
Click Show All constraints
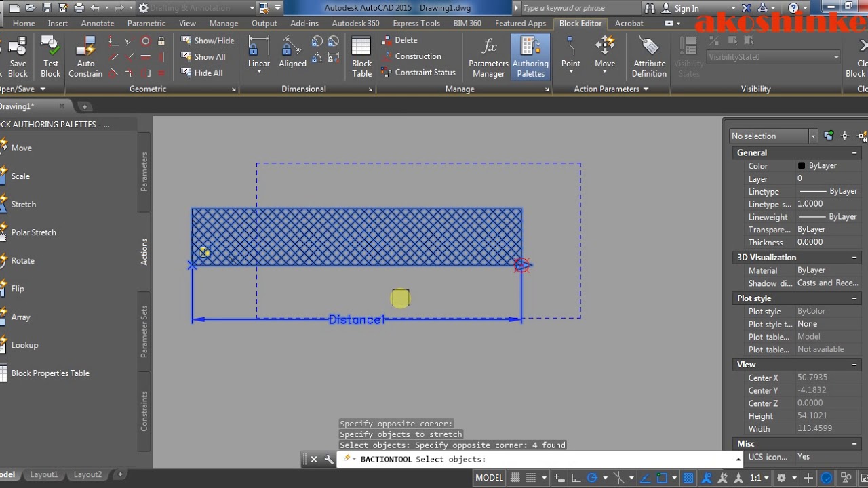(x=203, y=56)
